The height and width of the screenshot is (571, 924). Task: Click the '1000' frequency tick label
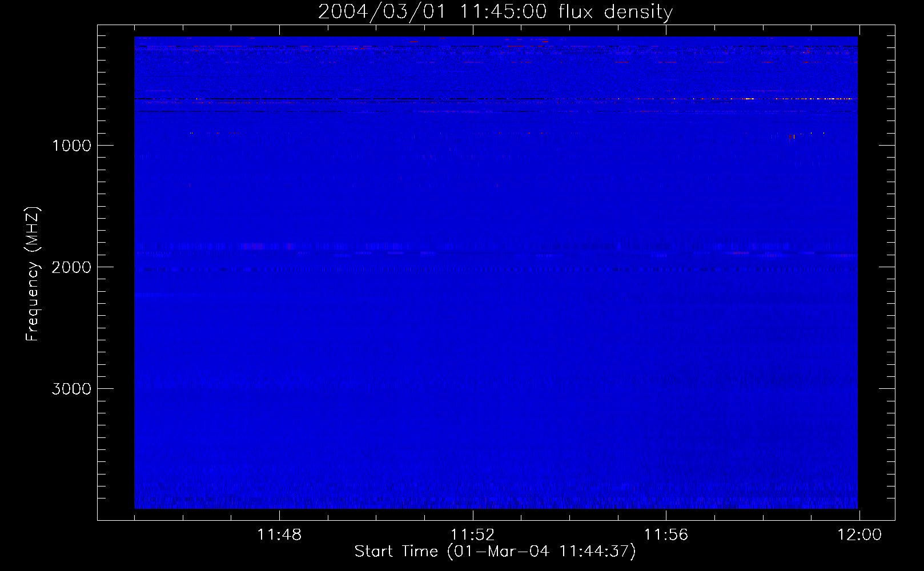click(x=71, y=146)
